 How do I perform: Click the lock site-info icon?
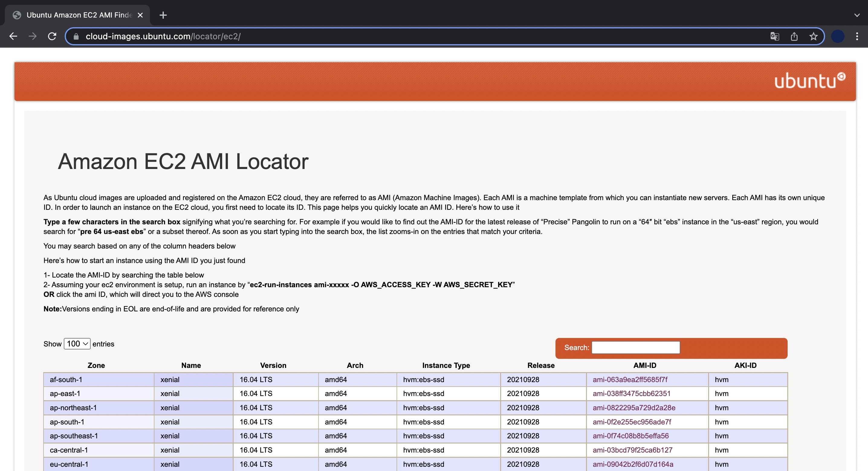[76, 36]
